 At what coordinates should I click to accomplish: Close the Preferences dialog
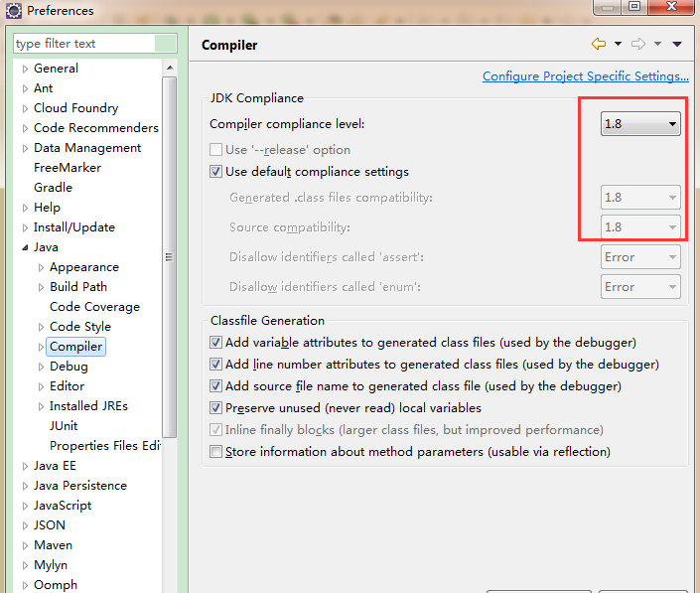coord(671,7)
